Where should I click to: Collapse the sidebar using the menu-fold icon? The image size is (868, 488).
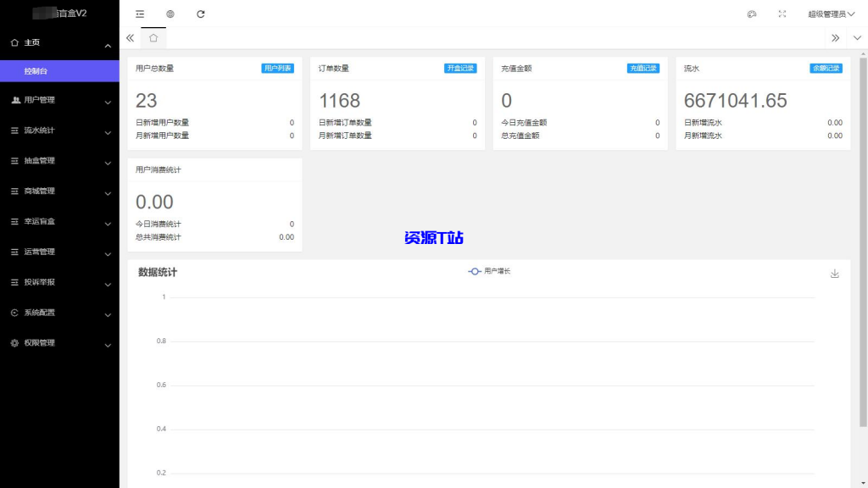click(x=140, y=14)
